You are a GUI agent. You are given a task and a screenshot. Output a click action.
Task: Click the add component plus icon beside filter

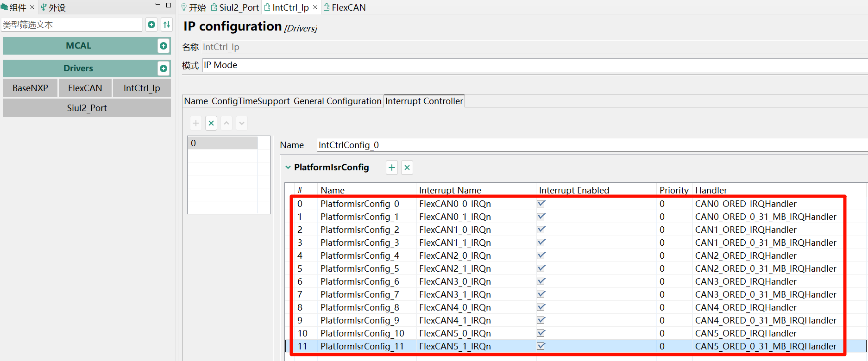pyautogui.click(x=151, y=25)
